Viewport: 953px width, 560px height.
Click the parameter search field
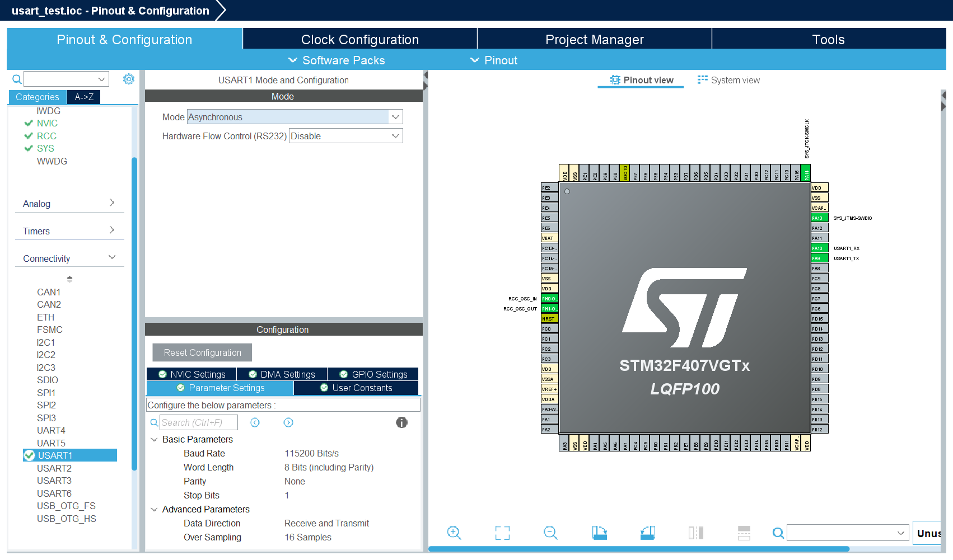(199, 422)
